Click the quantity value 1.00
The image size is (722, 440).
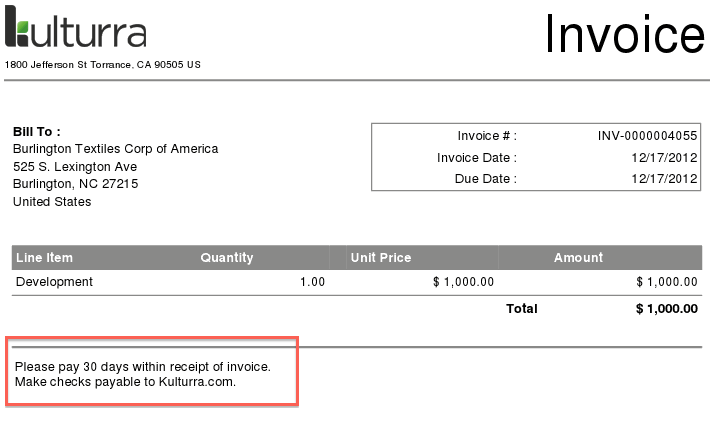pyautogui.click(x=313, y=282)
